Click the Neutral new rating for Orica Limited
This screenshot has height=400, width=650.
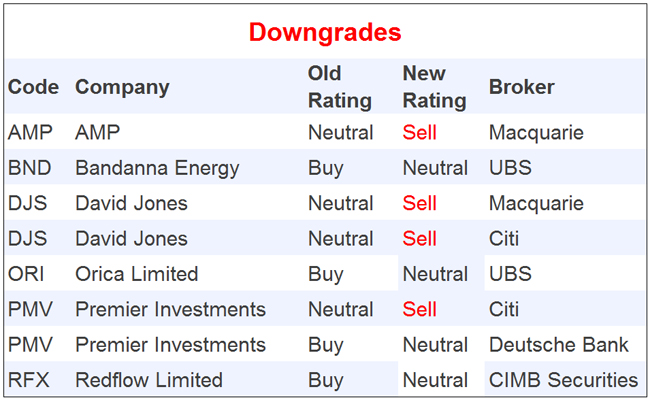pyautogui.click(x=435, y=274)
